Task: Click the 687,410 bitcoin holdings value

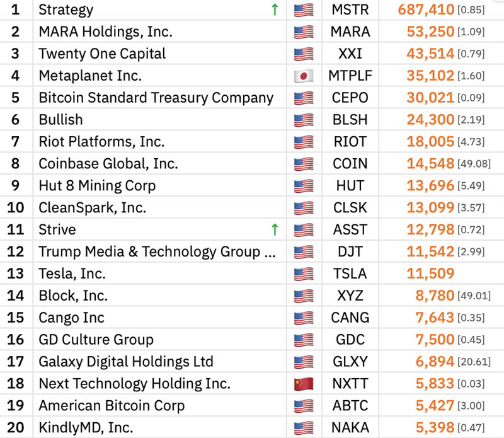Action: point(426,10)
